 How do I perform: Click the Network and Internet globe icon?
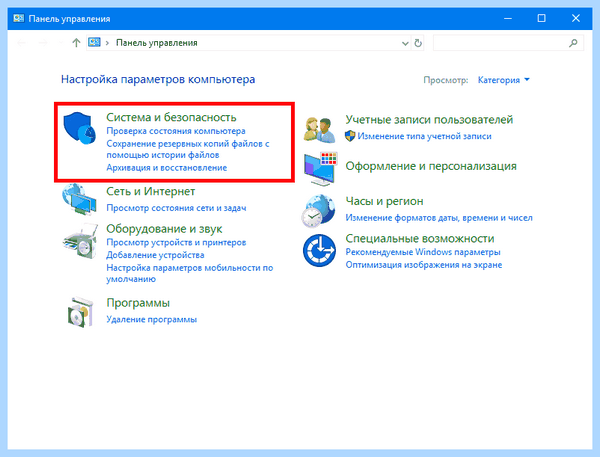[79, 200]
